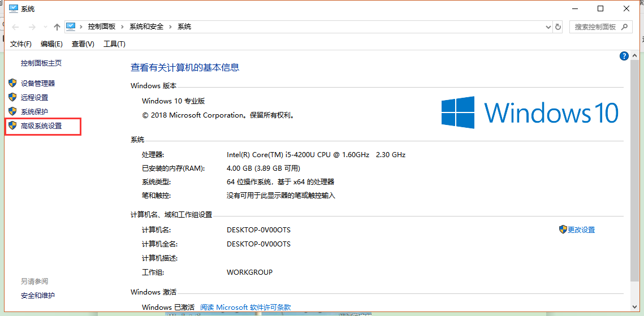Click DESKTOP-0V00OTS beside 计算机名

tap(259, 230)
